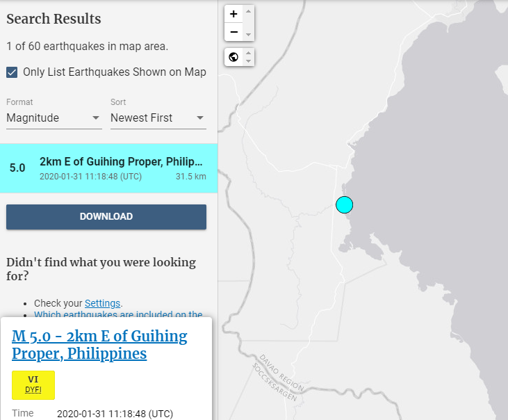Toggle via the 'Only List Earthquakes Shown on Map' label

[x=115, y=72]
